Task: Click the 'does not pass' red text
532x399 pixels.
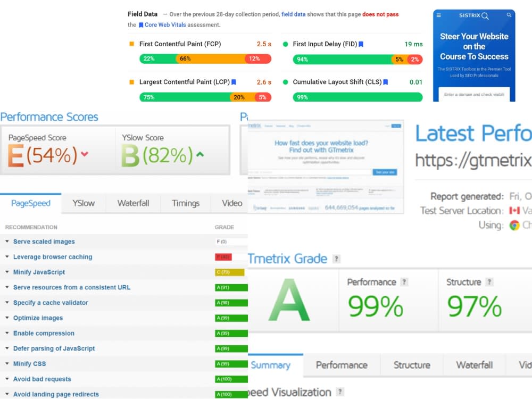Action: tap(380, 14)
